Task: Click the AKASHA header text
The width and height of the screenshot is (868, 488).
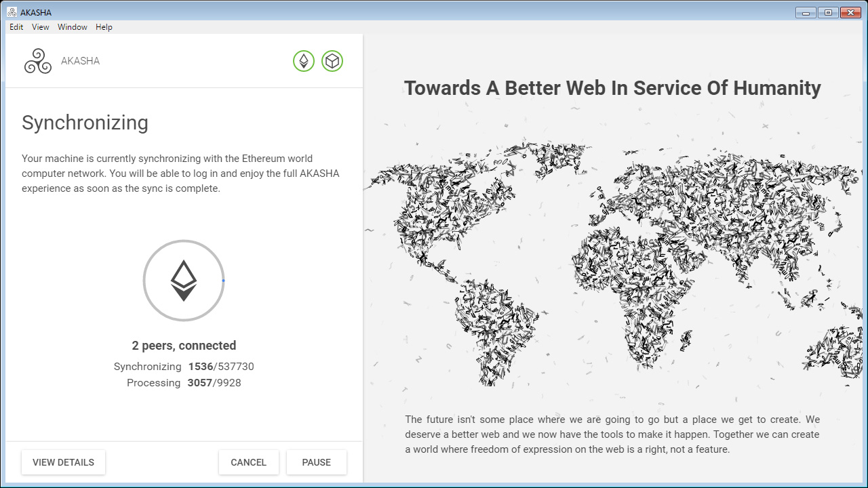Action: (x=81, y=61)
